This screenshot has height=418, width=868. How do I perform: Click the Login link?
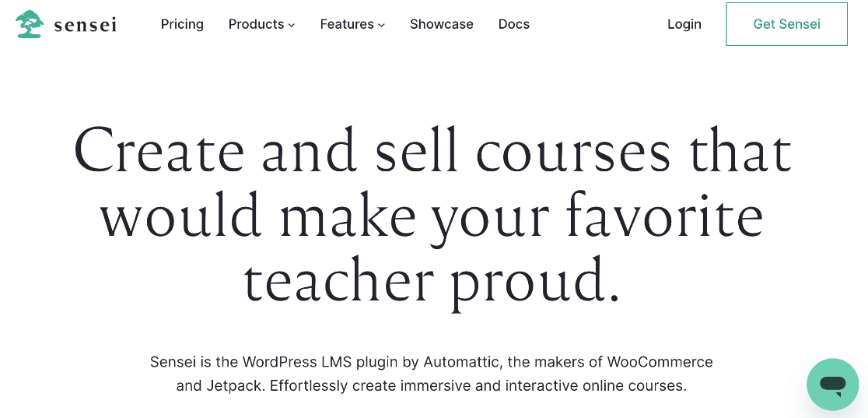[684, 24]
